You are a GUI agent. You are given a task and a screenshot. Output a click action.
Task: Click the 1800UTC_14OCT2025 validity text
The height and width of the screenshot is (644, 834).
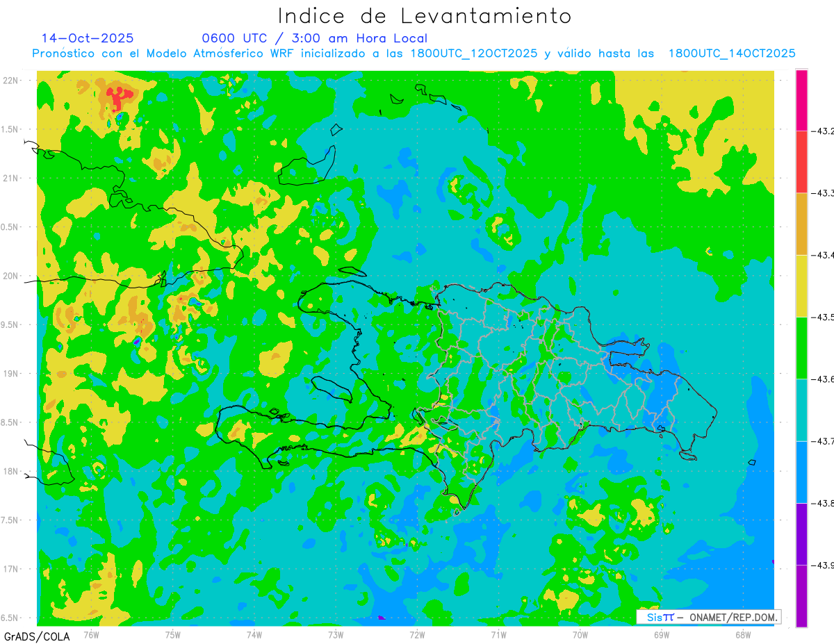[732, 53]
